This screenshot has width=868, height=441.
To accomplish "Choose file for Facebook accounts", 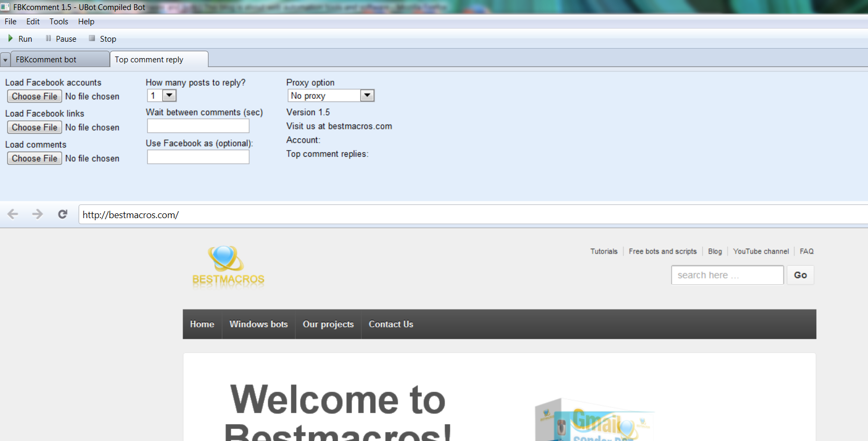I will click(34, 96).
